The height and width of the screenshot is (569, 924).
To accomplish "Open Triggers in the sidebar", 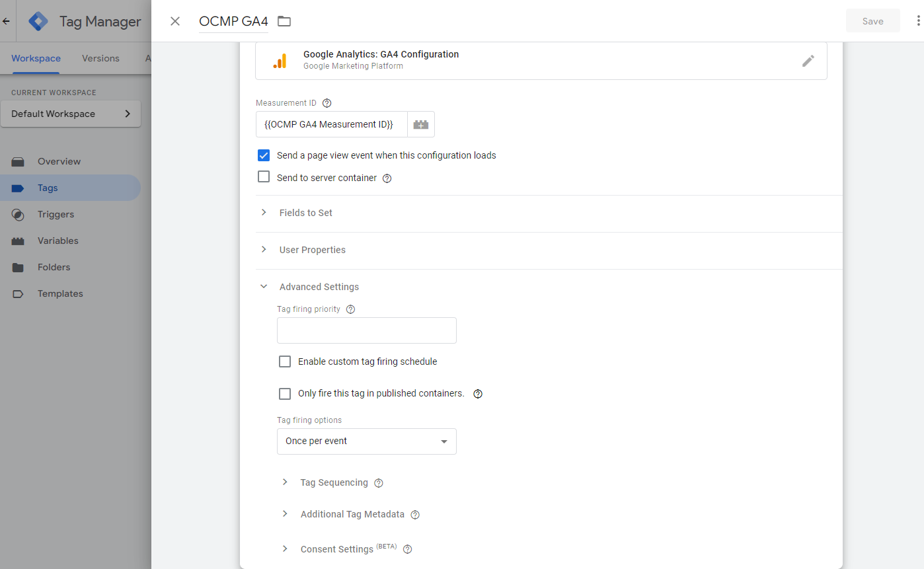I will pyautogui.click(x=70, y=214).
